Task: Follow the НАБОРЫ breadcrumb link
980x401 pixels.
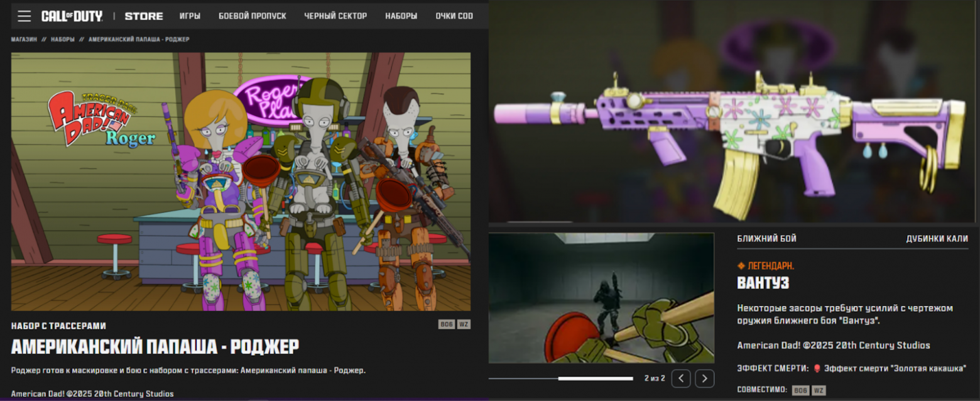Action: point(63,40)
